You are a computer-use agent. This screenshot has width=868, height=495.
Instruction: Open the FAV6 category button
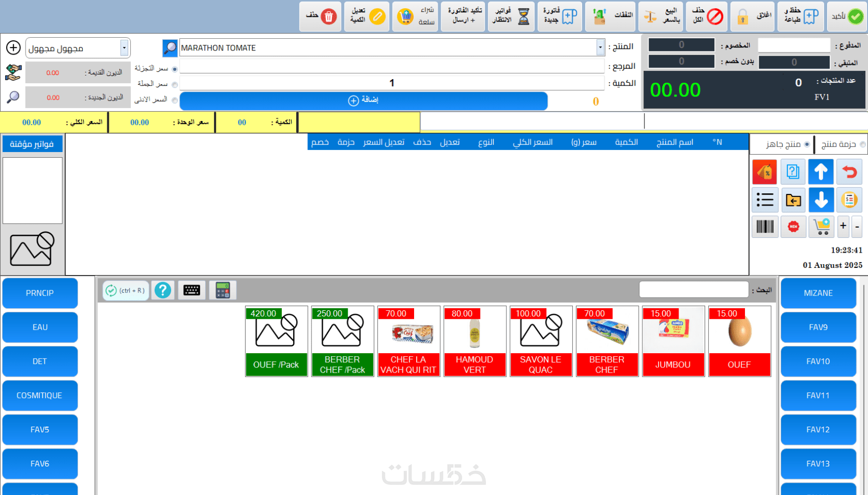point(40,464)
